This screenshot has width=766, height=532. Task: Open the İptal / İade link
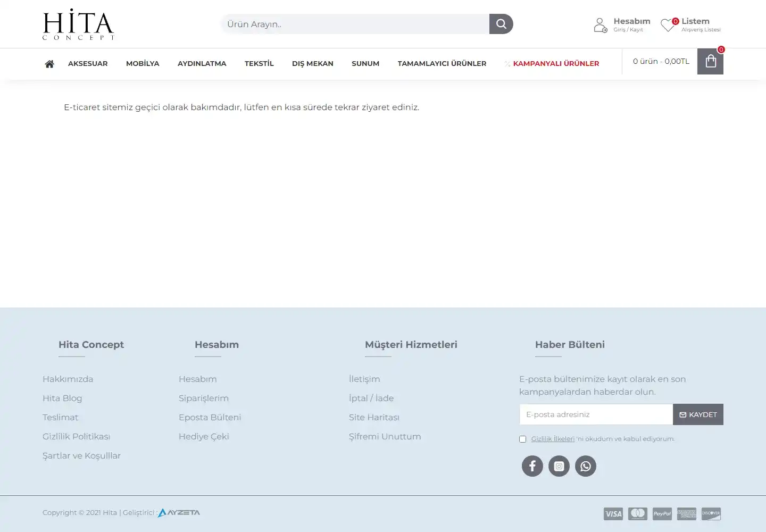(x=371, y=398)
